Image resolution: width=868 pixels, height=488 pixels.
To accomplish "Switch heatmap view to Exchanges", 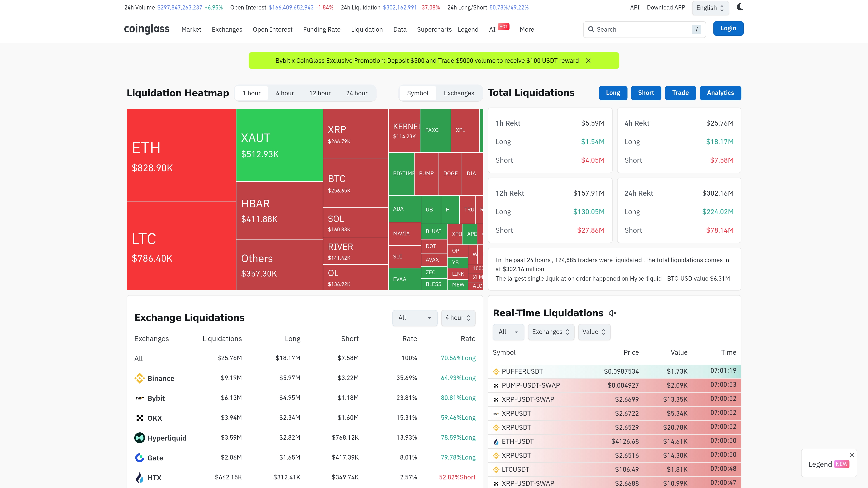I will point(459,93).
